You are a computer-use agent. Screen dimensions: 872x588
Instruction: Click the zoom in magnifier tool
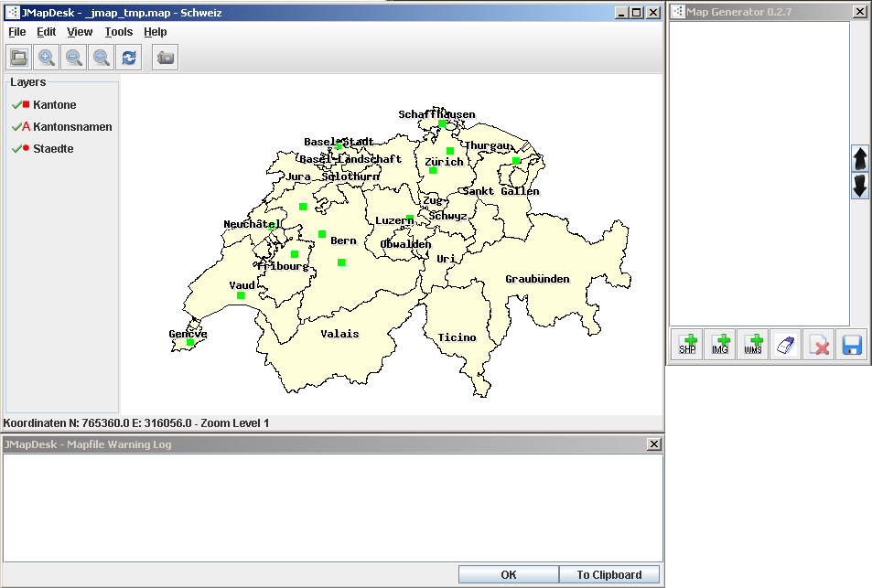[x=46, y=58]
